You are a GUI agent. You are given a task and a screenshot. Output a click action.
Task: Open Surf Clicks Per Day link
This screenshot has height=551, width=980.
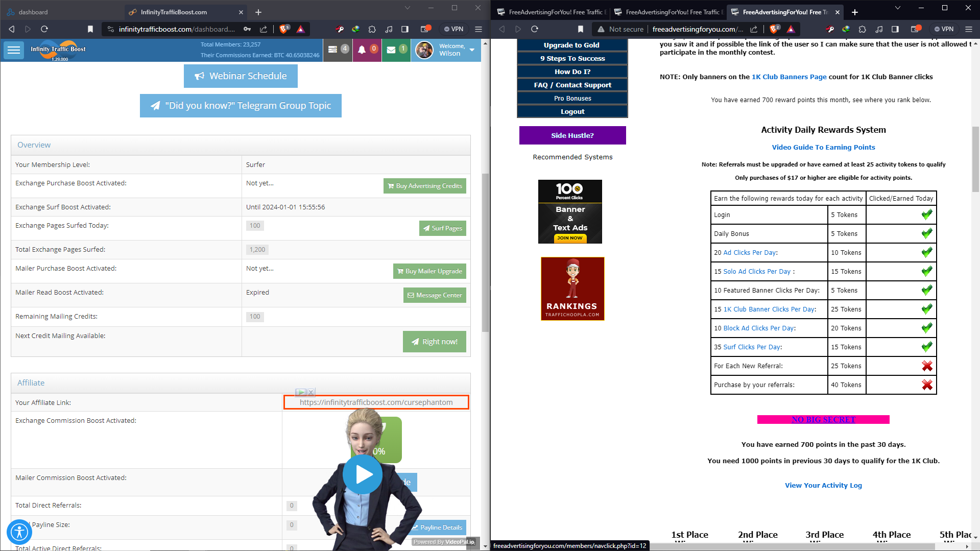point(752,347)
